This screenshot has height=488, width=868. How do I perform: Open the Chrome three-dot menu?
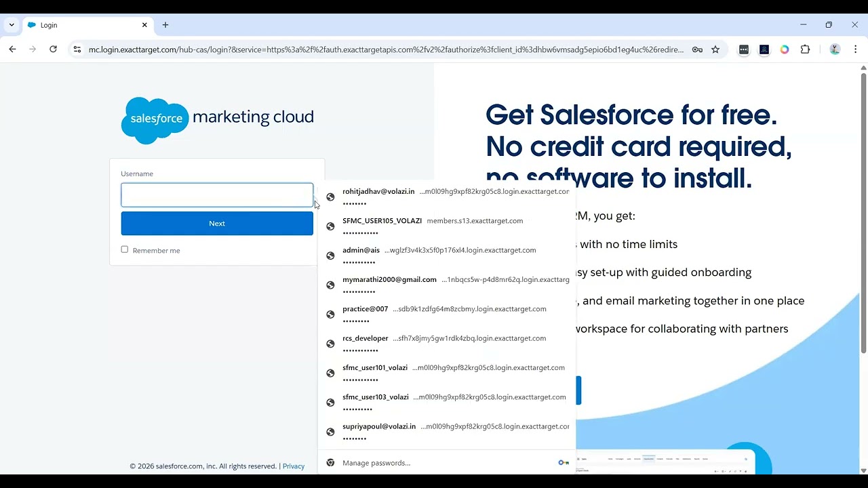pos(856,49)
